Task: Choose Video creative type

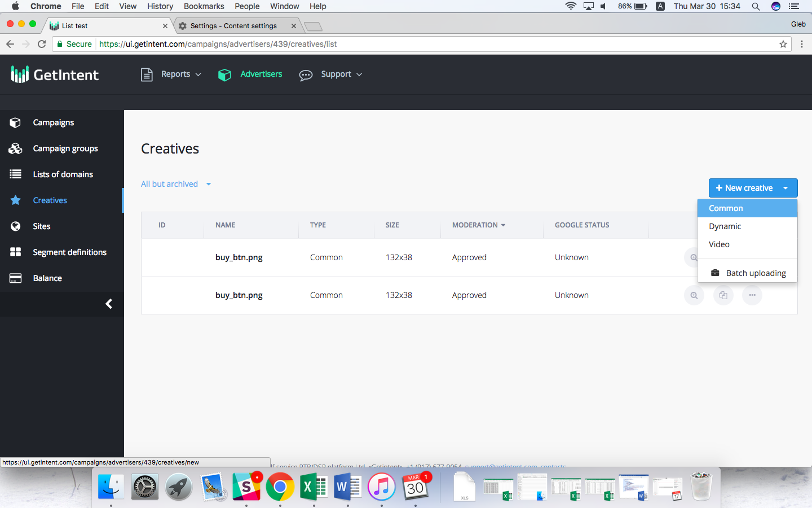Action: point(719,244)
